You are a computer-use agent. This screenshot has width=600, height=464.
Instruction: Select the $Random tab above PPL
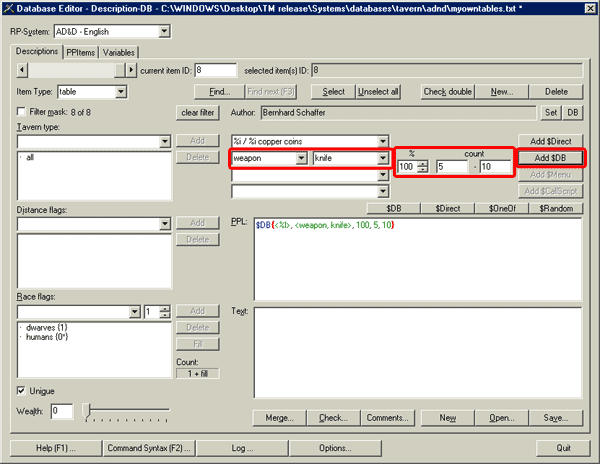point(554,208)
